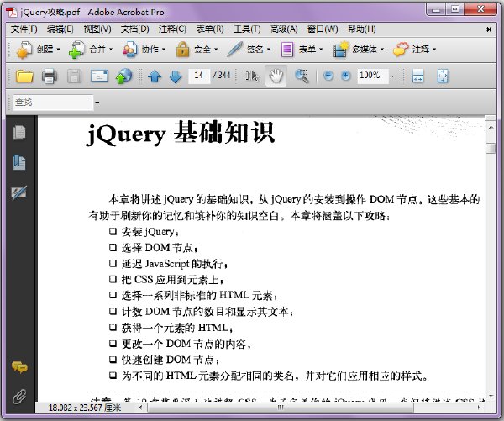
Task: Select the hand pan tool
Action: tap(276, 76)
